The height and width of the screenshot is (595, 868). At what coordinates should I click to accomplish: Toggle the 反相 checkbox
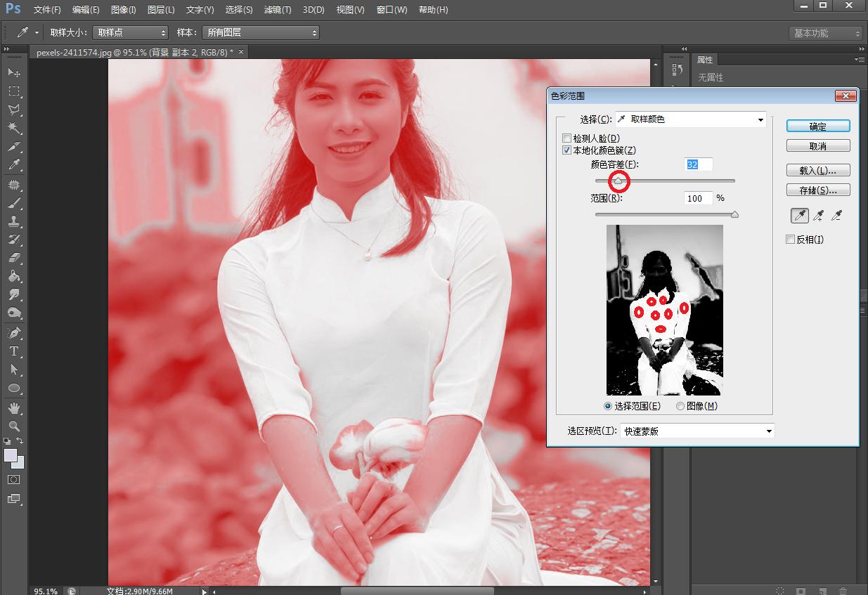pyautogui.click(x=791, y=240)
